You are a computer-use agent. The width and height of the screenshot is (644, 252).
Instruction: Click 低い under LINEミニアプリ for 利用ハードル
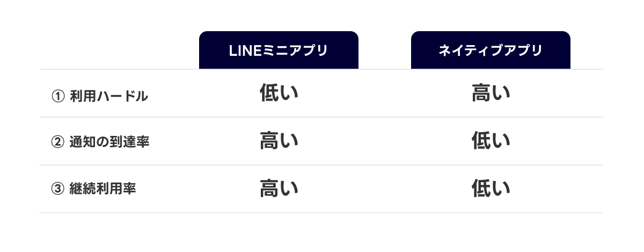[x=279, y=93]
